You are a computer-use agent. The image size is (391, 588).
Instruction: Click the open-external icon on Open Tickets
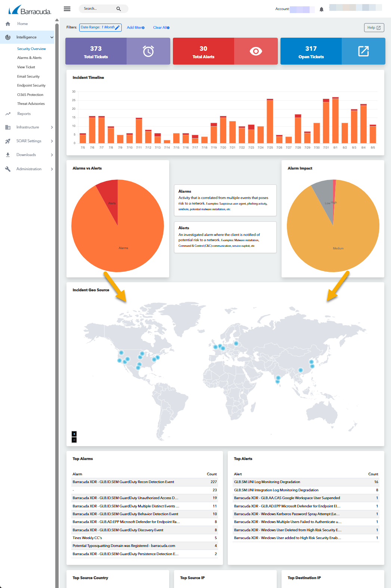coord(363,51)
